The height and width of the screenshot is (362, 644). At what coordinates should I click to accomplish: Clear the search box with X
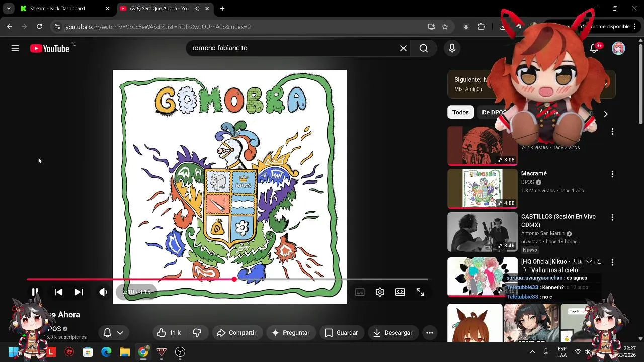coord(403,48)
